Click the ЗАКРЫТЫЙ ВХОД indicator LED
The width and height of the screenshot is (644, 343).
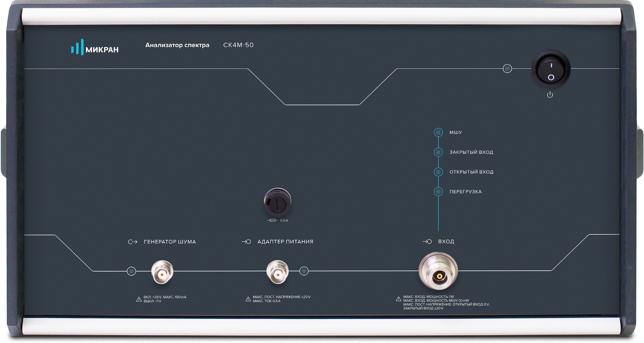(x=438, y=152)
